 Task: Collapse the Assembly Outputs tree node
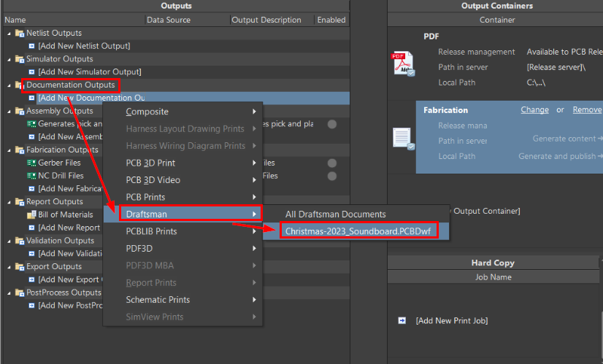tap(9, 112)
